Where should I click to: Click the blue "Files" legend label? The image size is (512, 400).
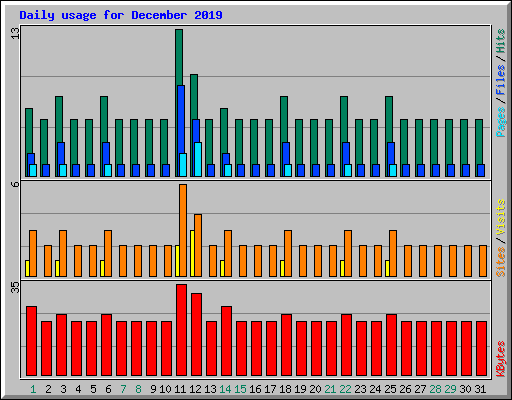pos(500,80)
